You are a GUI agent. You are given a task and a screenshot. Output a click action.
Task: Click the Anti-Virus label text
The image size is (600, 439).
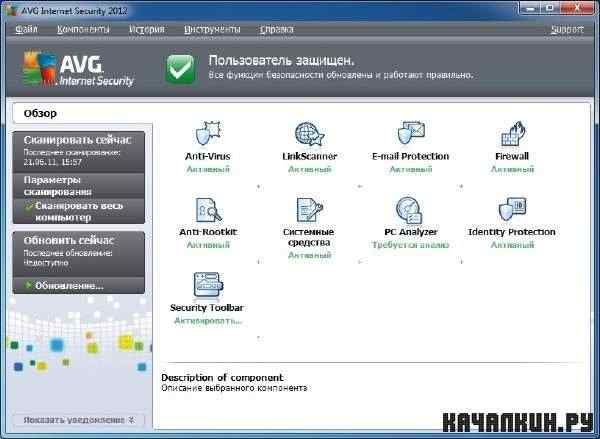point(208,156)
